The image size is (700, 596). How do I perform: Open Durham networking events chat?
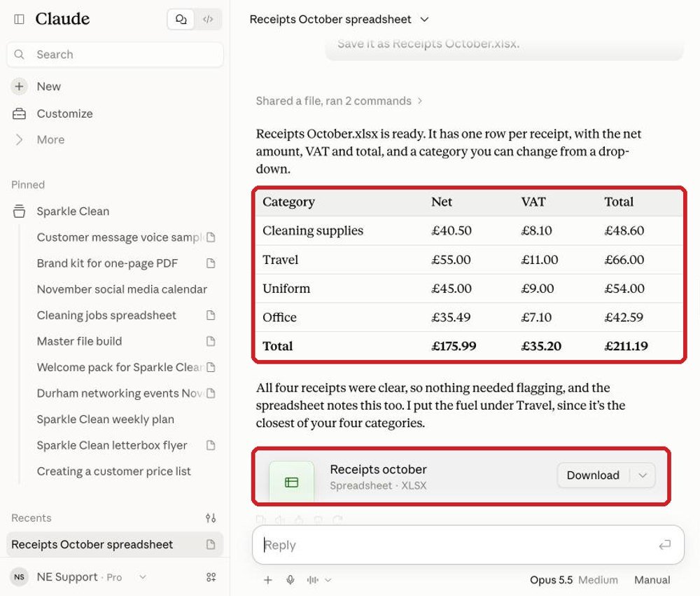tap(120, 393)
